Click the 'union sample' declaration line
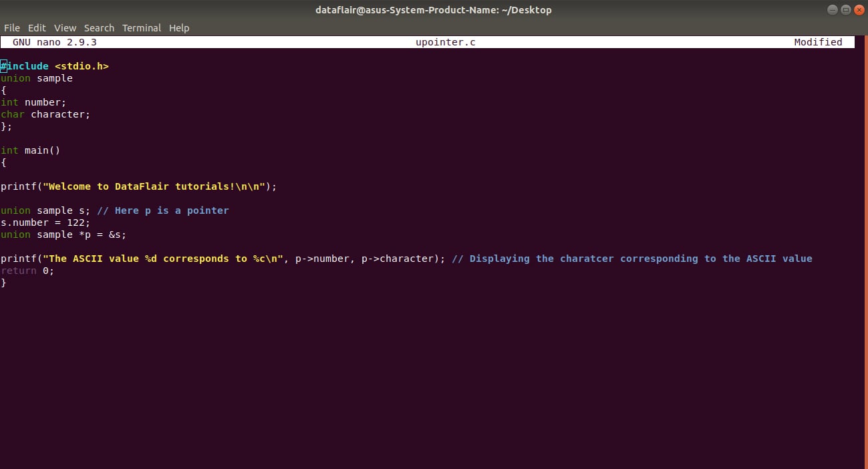The width and height of the screenshot is (868, 469). point(37,78)
